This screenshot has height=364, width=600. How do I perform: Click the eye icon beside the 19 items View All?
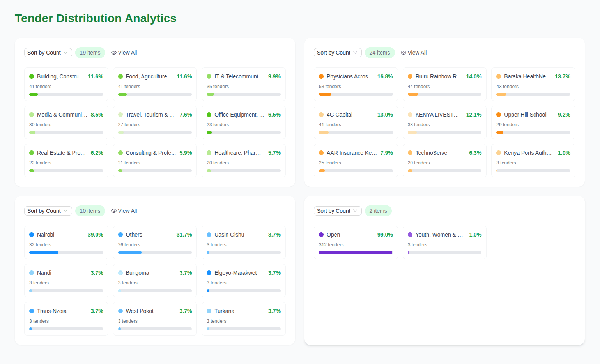114,53
